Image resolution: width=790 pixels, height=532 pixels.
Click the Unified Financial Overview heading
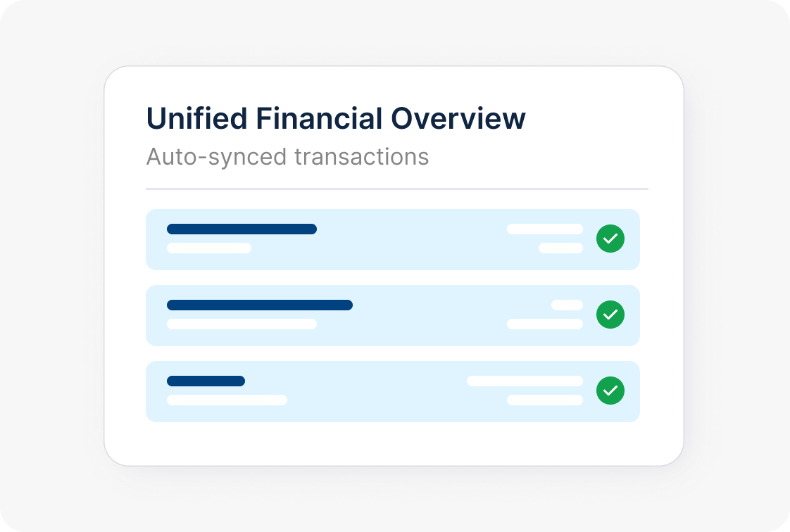coord(336,119)
